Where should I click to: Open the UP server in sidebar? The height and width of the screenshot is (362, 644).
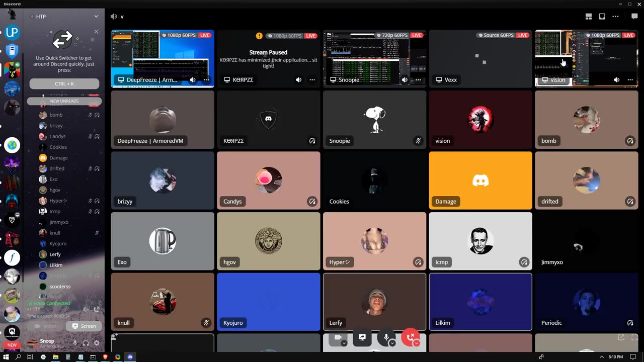(12, 33)
